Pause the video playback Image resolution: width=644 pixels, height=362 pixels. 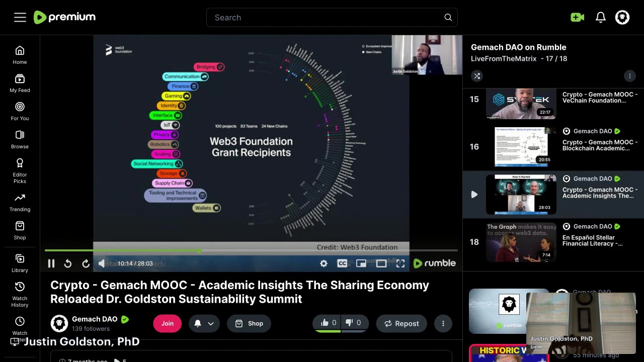point(51,263)
